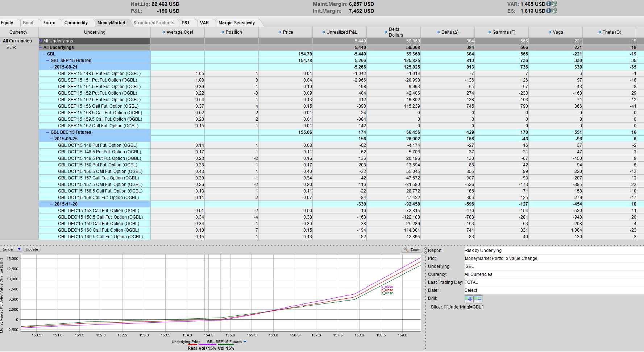Viewport: 644px width, 352px height.
Task: Click the Underlying field showing GBL
Action: tap(554, 266)
